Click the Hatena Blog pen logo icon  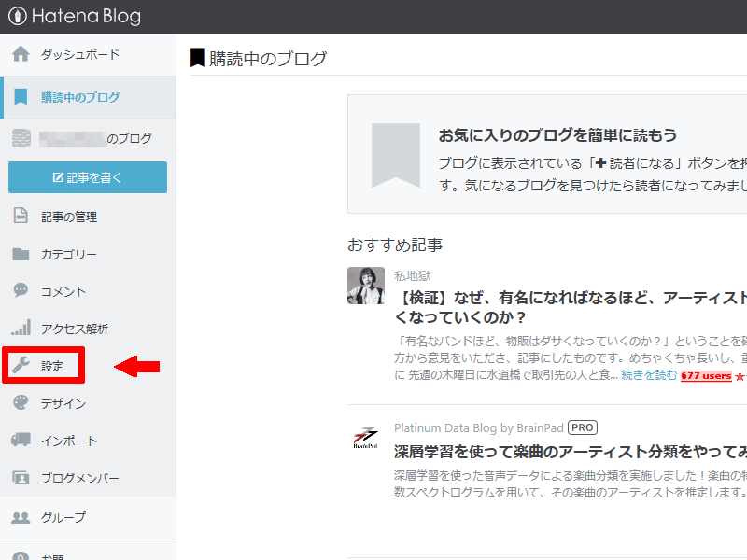pyautogui.click(x=18, y=16)
